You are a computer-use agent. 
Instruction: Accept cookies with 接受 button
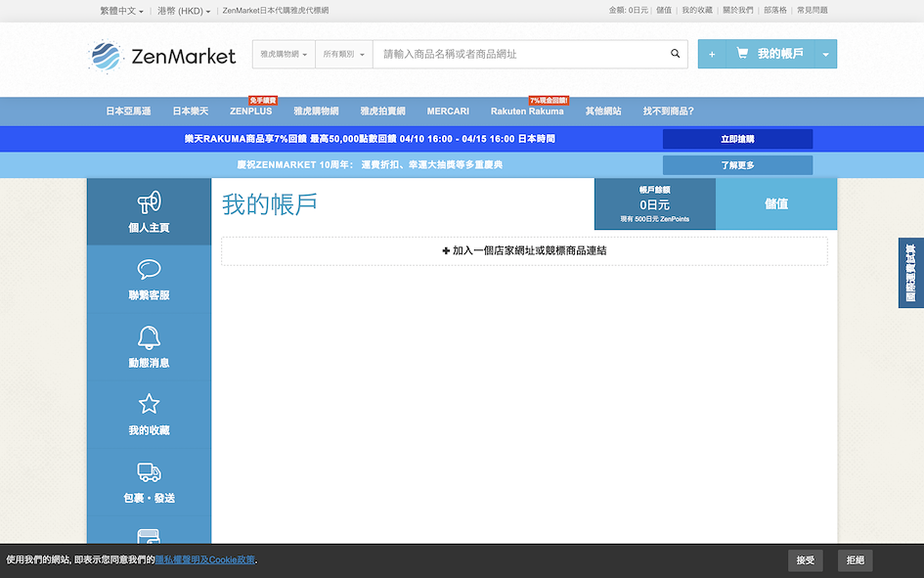tap(806, 560)
